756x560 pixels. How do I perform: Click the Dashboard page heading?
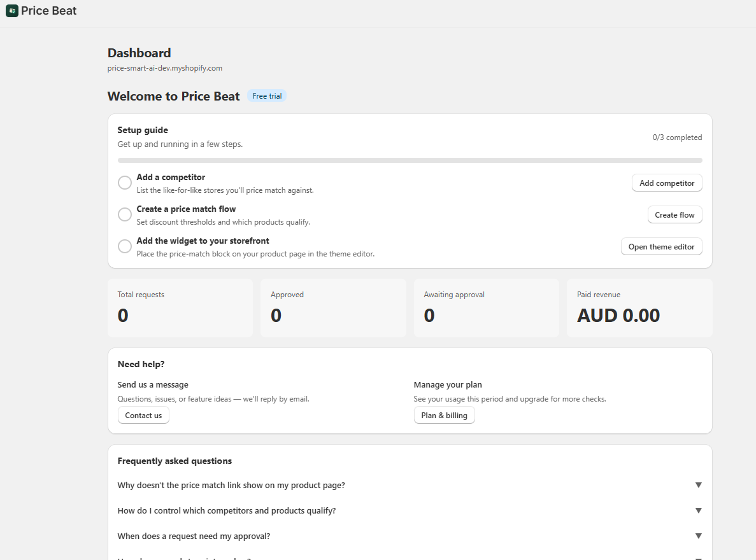[139, 53]
